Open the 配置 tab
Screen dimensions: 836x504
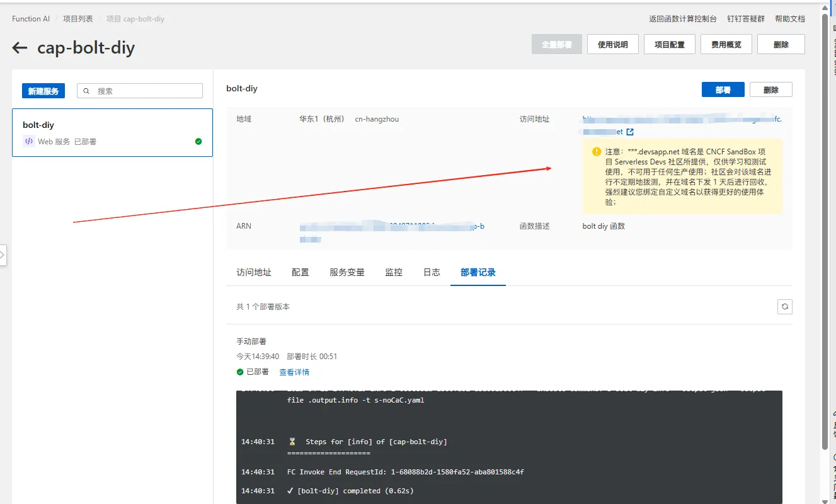pos(301,272)
